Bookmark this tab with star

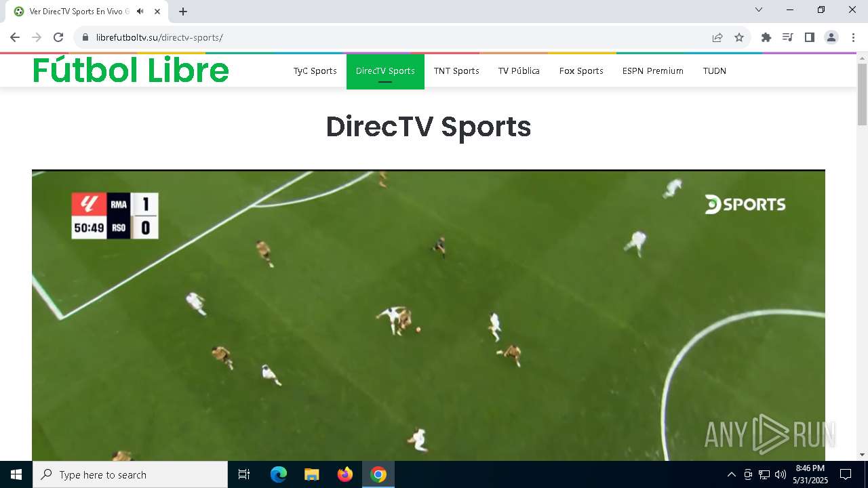point(739,37)
